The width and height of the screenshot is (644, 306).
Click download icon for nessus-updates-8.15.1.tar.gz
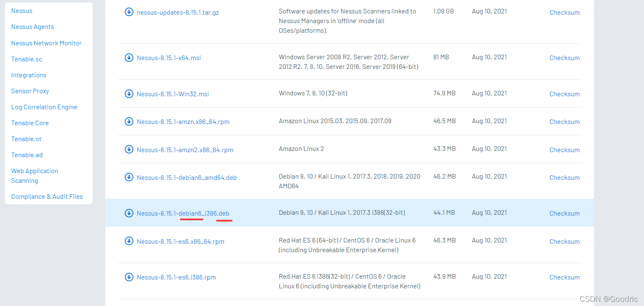point(129,12)
